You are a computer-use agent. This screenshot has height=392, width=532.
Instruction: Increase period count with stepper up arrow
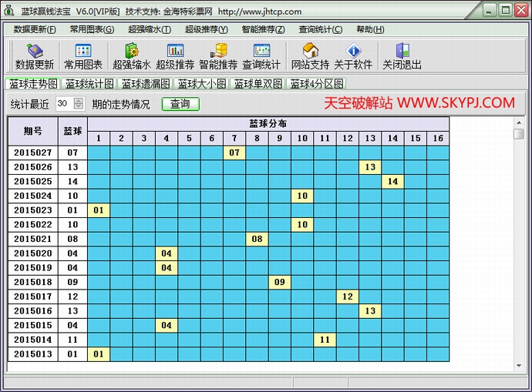(x=78, y=101)
